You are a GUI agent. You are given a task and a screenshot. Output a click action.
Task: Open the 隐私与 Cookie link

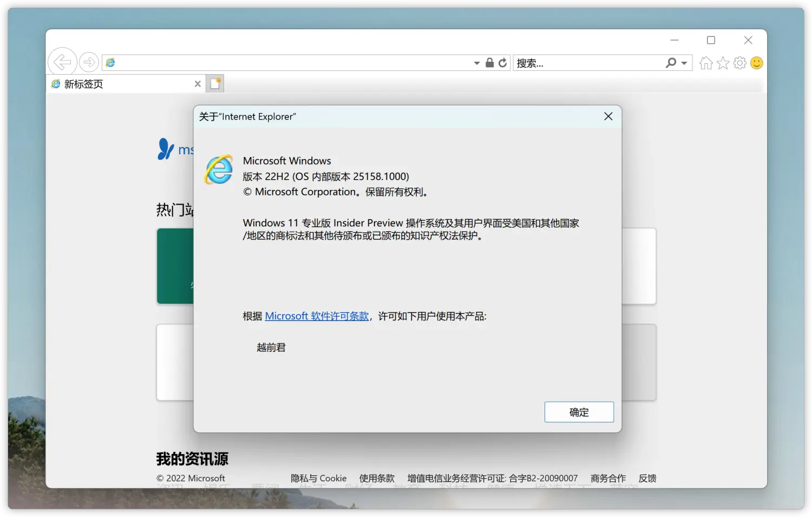click(x=319, y=479)
